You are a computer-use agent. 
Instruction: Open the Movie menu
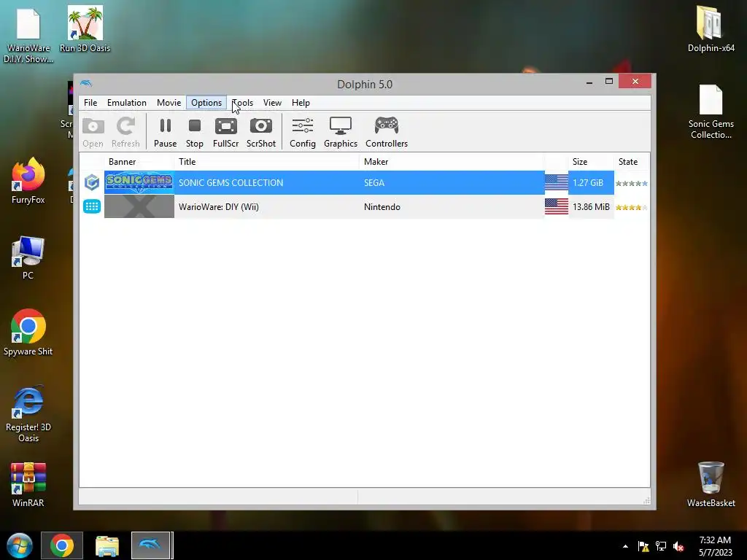tap(169, 103)
